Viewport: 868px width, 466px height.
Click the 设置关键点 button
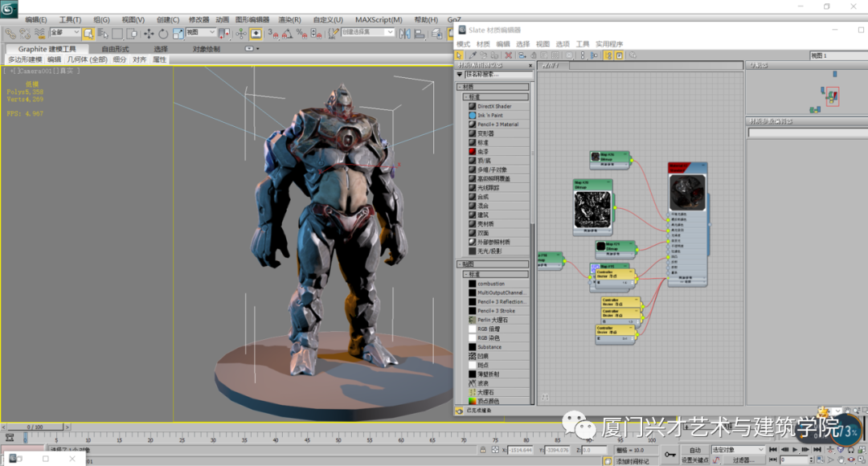click(695, 460)
